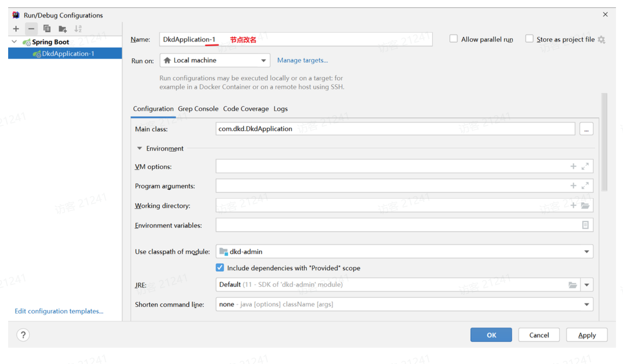The width and height of the screenshot is (623, 364).
Task: Add a new configuration with the plus icon
Action: [x=16, y=29]
